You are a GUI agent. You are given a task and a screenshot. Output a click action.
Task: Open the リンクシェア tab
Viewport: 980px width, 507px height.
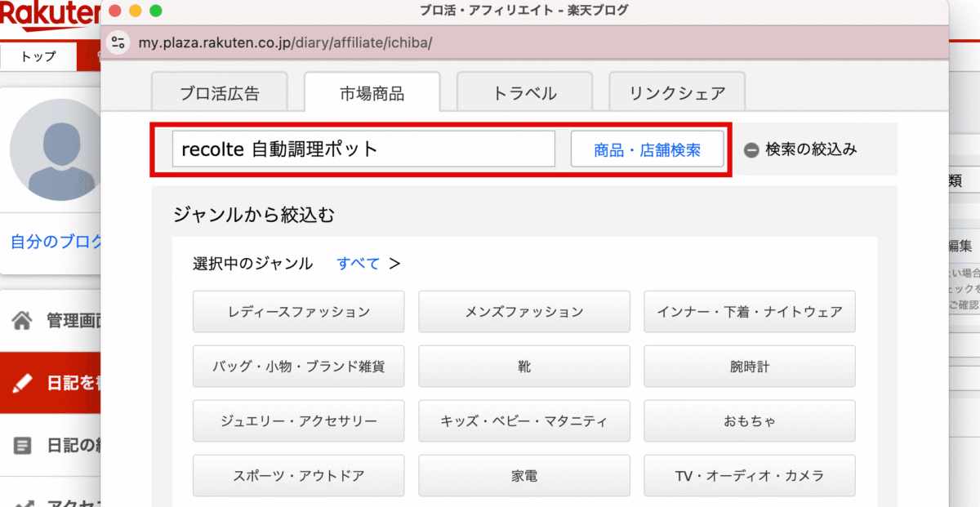click(677, 93)
